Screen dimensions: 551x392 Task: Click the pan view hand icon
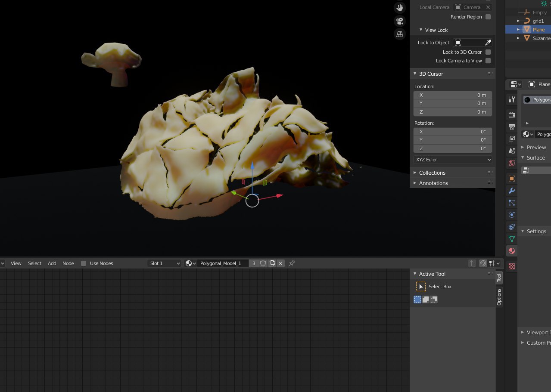pyautogui.click(x=400, y=8)
